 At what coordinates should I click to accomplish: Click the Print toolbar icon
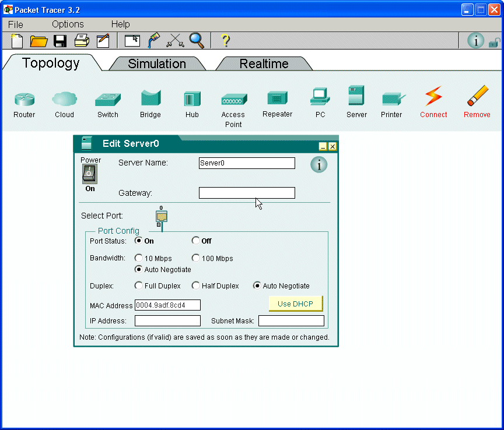click(x=82, y=41)
